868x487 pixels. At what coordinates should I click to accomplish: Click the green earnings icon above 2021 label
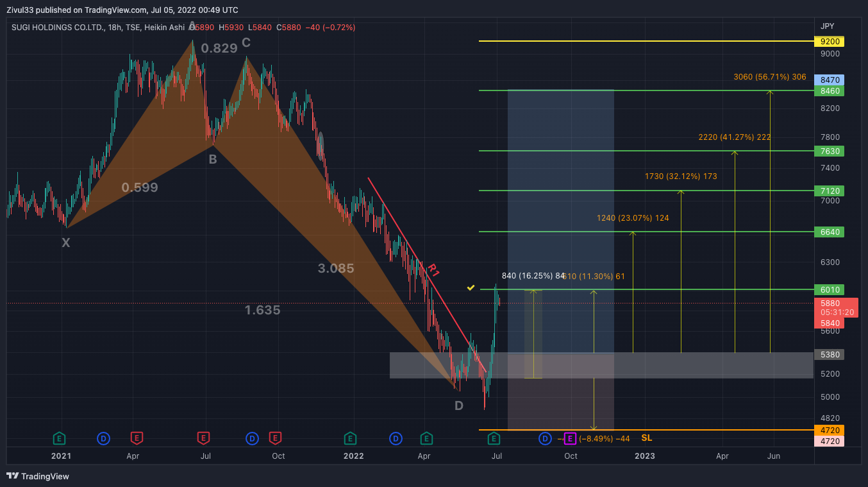click(59, 438)
